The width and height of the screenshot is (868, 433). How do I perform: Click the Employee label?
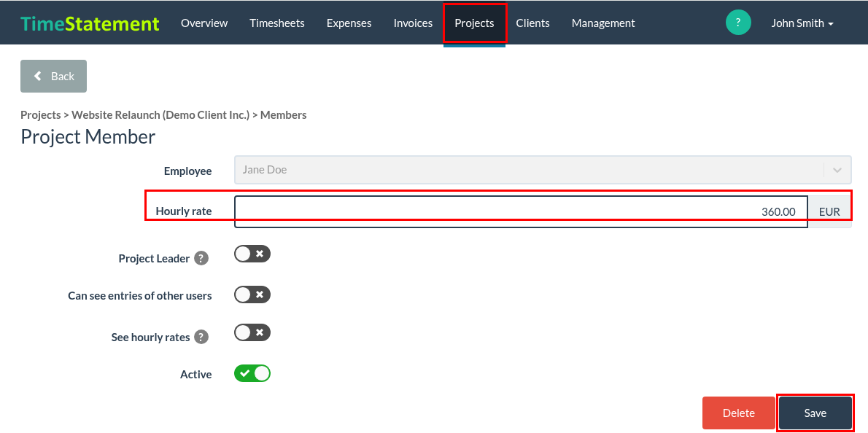click(x=187, y=171)
